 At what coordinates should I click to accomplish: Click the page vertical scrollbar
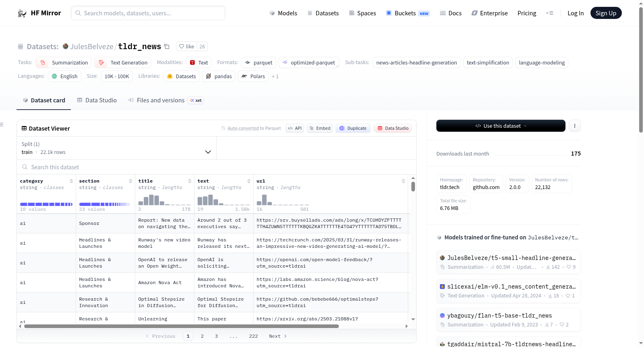(x=641, y=70)
